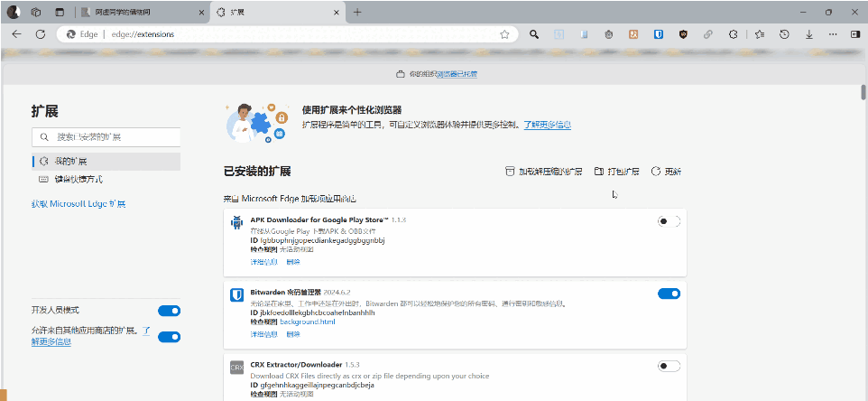Open the background.html link under Bitwarden
Viewport: 868px width, 401px height.
pyautogui.click(x=307, y=322)
